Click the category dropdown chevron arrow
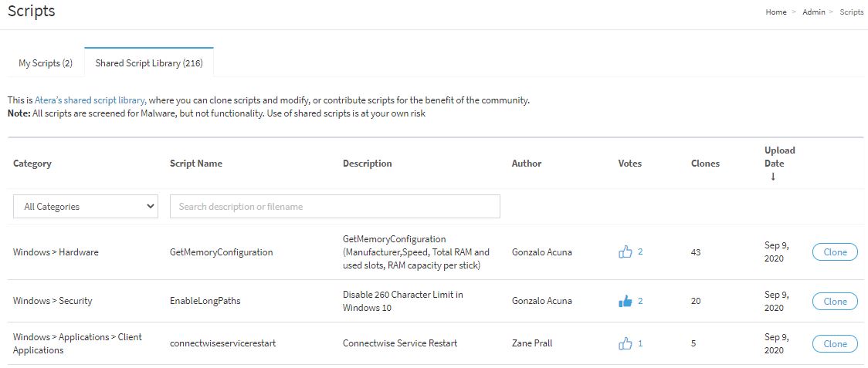 [150, 207]
